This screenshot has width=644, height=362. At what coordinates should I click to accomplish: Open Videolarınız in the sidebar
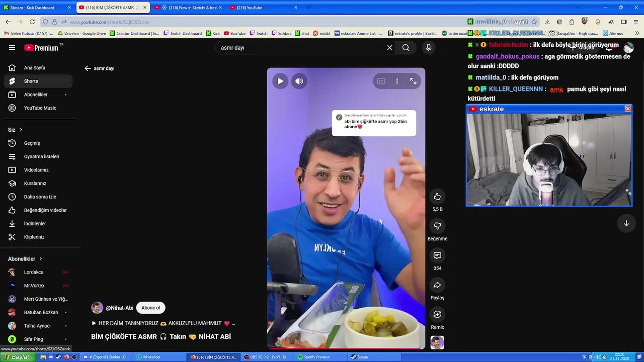point(38,170)
